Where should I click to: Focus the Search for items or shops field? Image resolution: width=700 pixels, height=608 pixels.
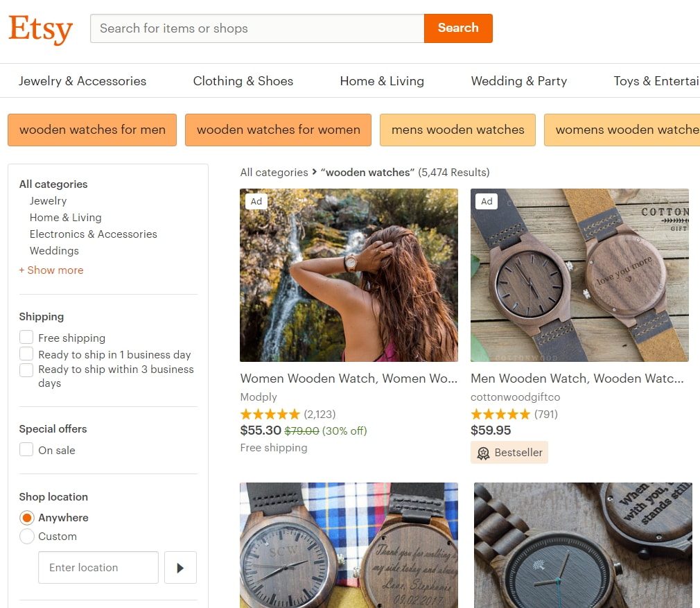click(257, 28)
